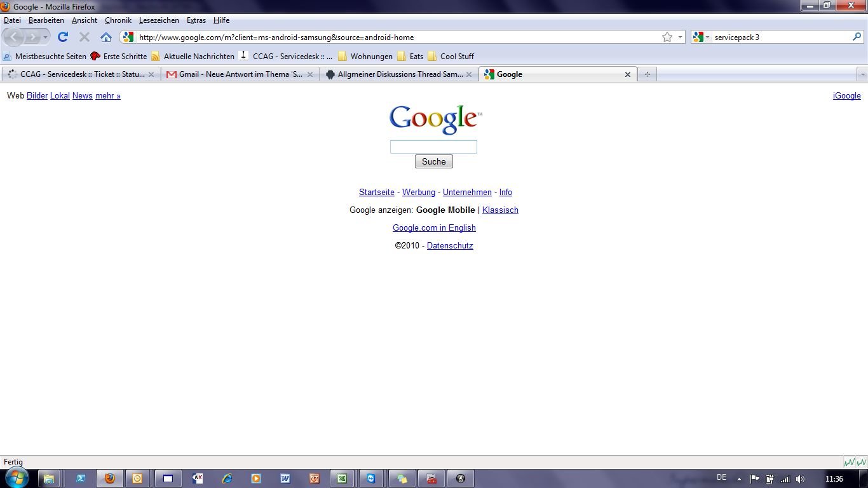Close the CCAG Servicedesk tab
868x488 pixels.
pyautogui.click(x=151, y=74)
